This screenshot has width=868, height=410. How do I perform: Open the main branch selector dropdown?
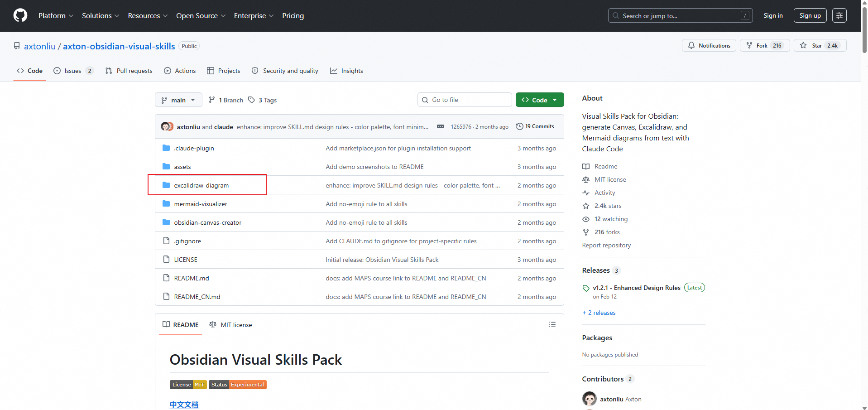tap(178, 100)
